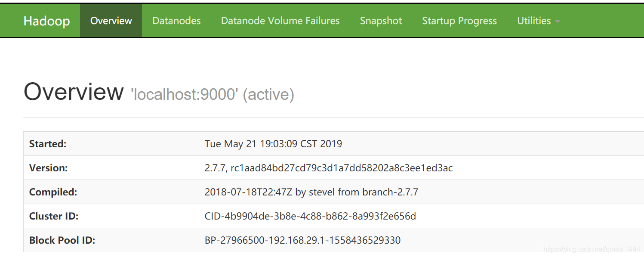
Task: Click the Started row label
Action: pyautogui.click(x=48, y=144)
